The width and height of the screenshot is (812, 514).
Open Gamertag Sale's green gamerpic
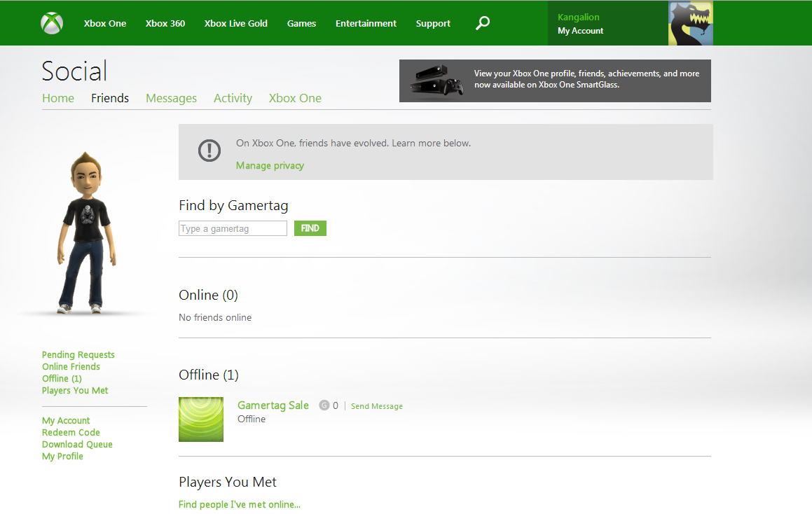(201, 419)
